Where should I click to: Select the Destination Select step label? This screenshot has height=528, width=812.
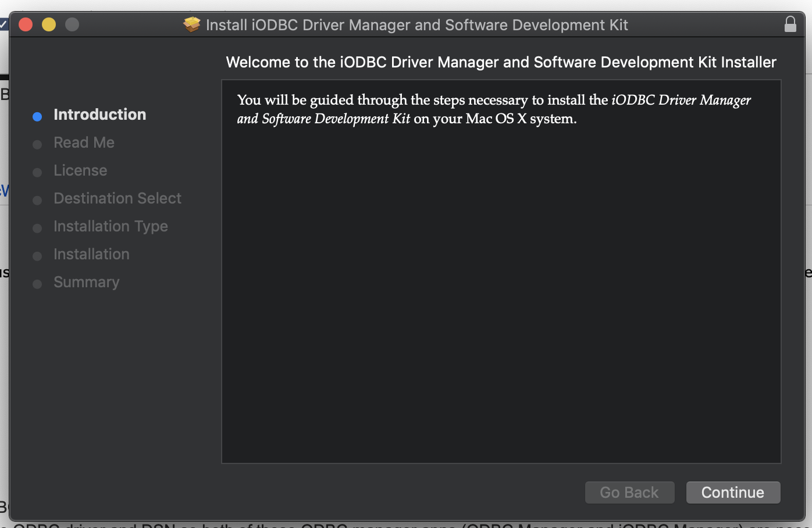(117, 198)
